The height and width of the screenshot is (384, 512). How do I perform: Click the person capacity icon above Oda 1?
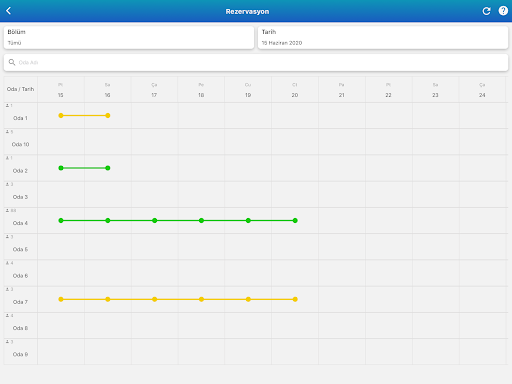pos(7,105)
